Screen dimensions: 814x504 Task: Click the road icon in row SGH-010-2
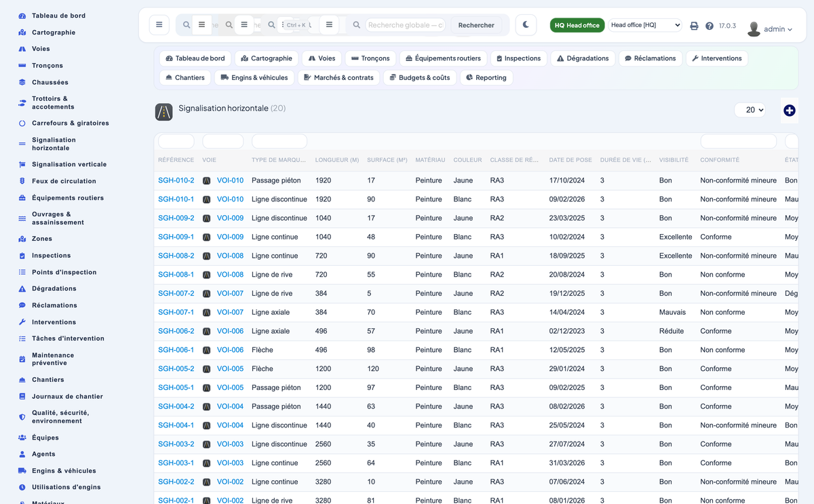pyautogui.click(x=207, y=180)
